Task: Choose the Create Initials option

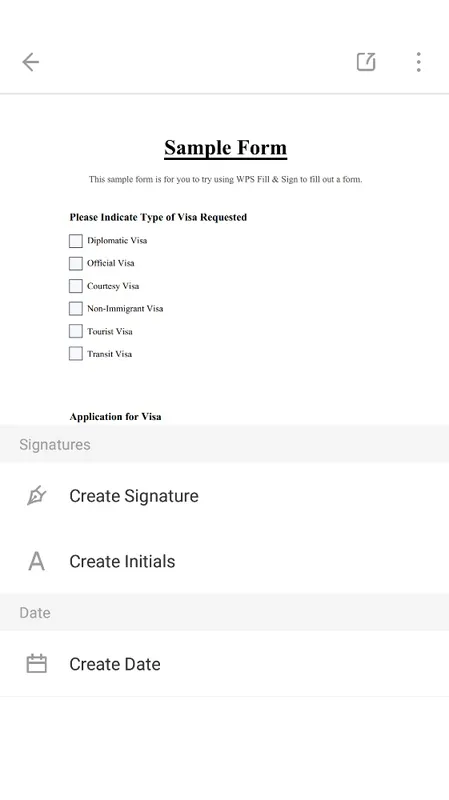Action: click(224, 561)
